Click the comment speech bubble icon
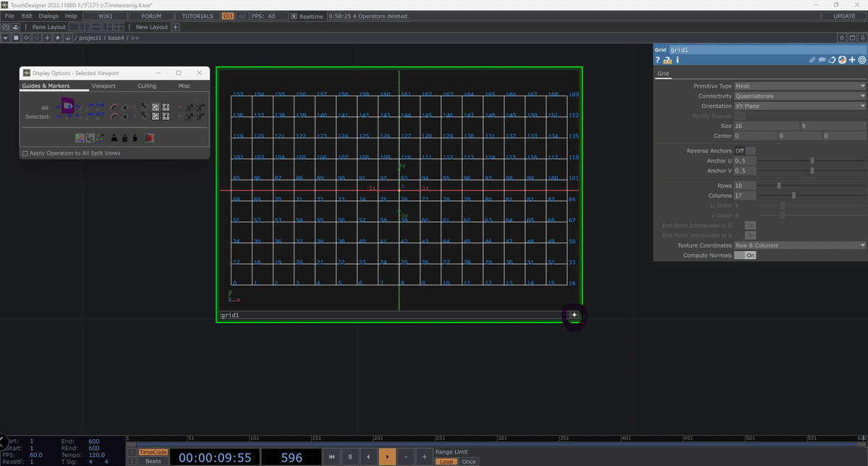 [822, 60]
